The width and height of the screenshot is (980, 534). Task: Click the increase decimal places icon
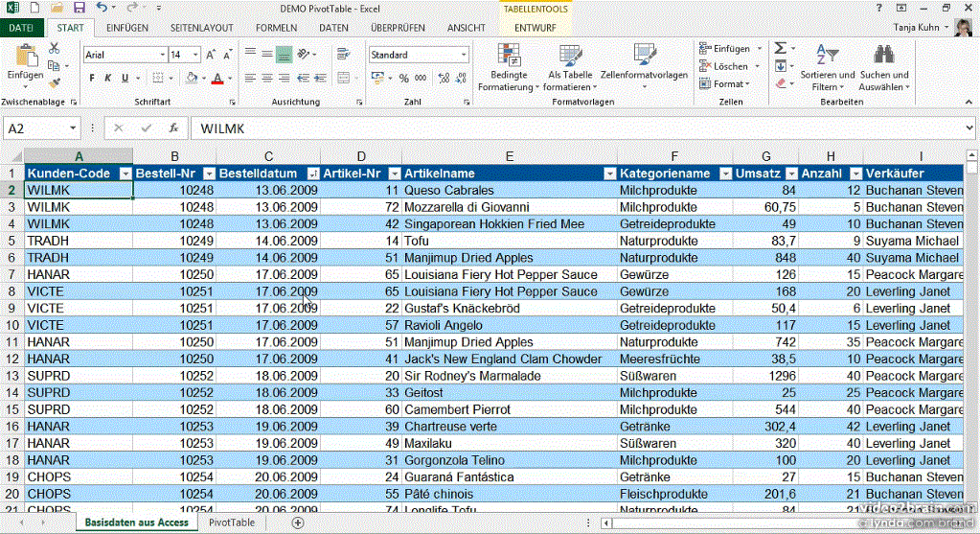pyautogui.click(x=444, y=79)
